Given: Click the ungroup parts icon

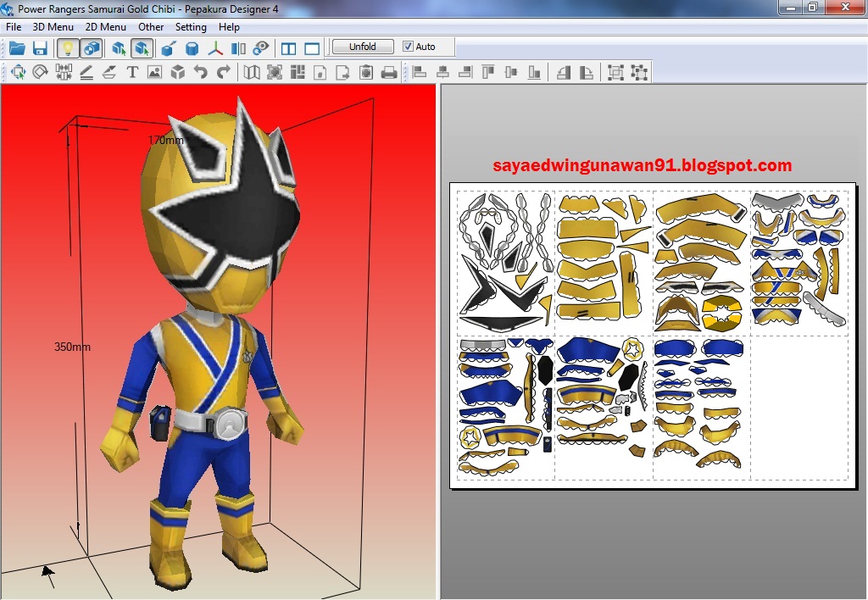Looking at the screenshot, I should tap(639, 73).
